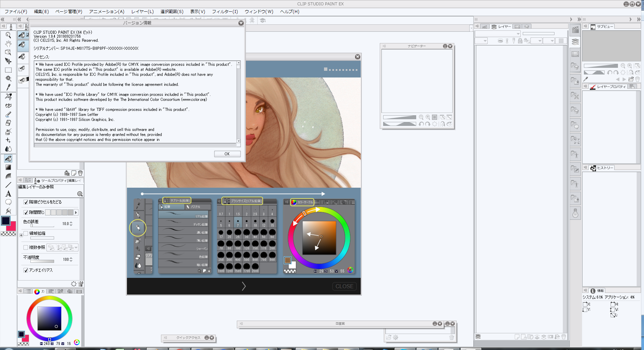Image resolution: width=644 pixels, height=350 pixels.
Task: Open the material clapperboard icon in sidebar
Action: click(575, 30)
